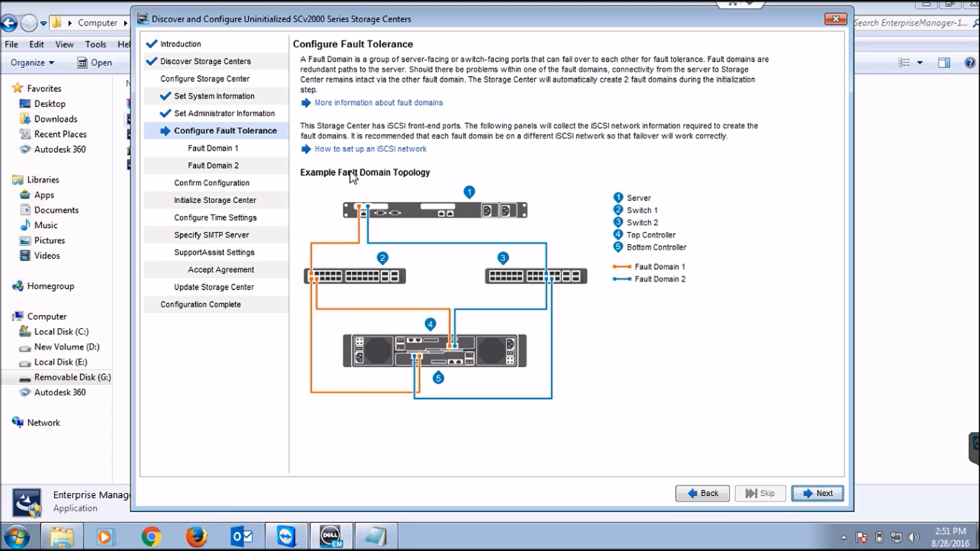Click the Back button in the wizard
The width and height of the screenshot is (980, 551).
click(702, 493)
